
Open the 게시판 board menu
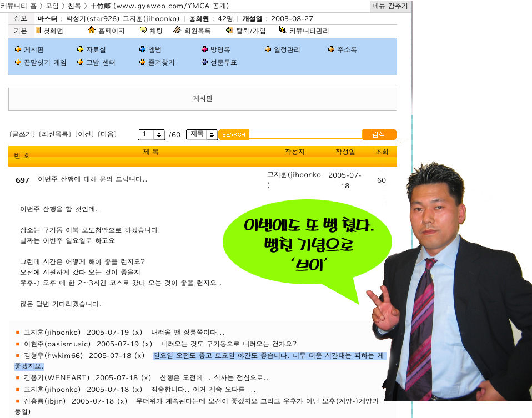[33, 50]
